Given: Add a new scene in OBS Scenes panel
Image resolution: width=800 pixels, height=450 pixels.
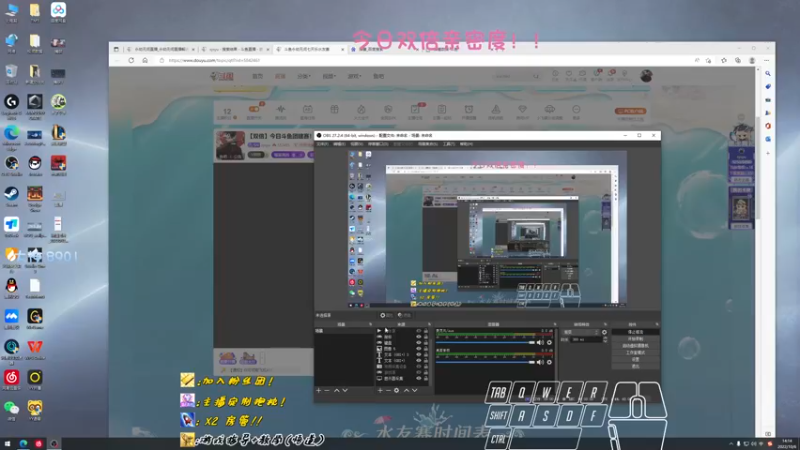Looking at the screenshot, I should point(318,390).
